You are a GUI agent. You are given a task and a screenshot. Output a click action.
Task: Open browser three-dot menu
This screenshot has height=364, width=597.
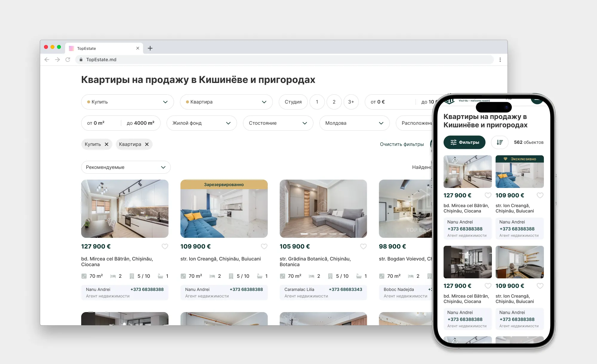pyautogui.click(x=500, y=60)
